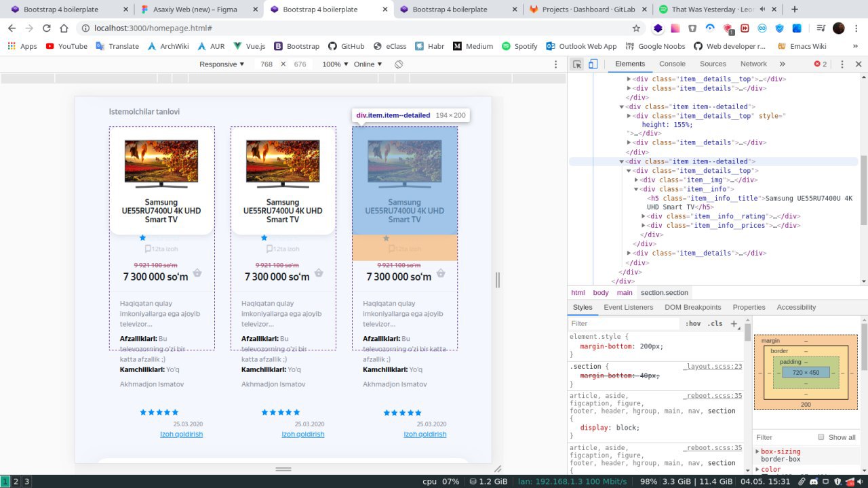Image resolution: width=868 pixels, height=488 pixels.
Task: Switch to the Network tab
Action: 753,64
